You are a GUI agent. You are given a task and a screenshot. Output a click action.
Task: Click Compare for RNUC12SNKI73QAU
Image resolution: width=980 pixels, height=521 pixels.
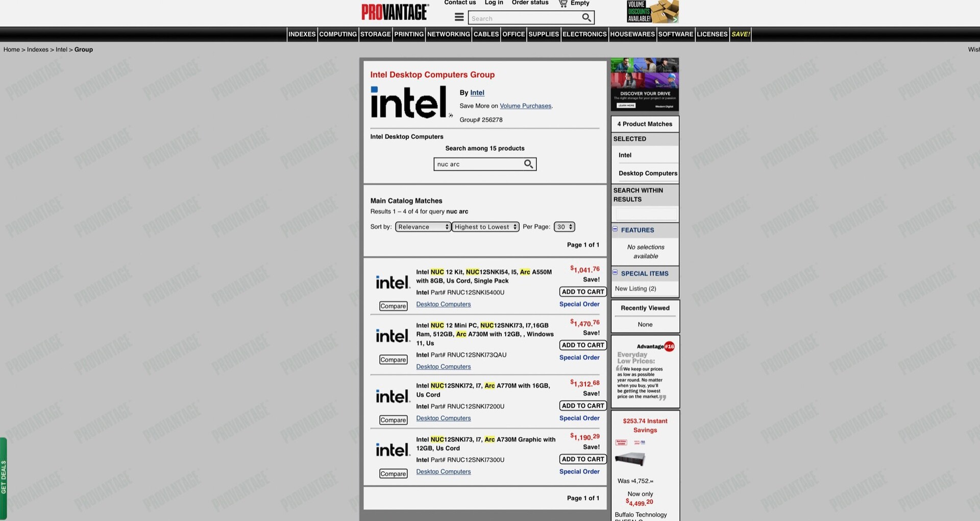(394, 360)
